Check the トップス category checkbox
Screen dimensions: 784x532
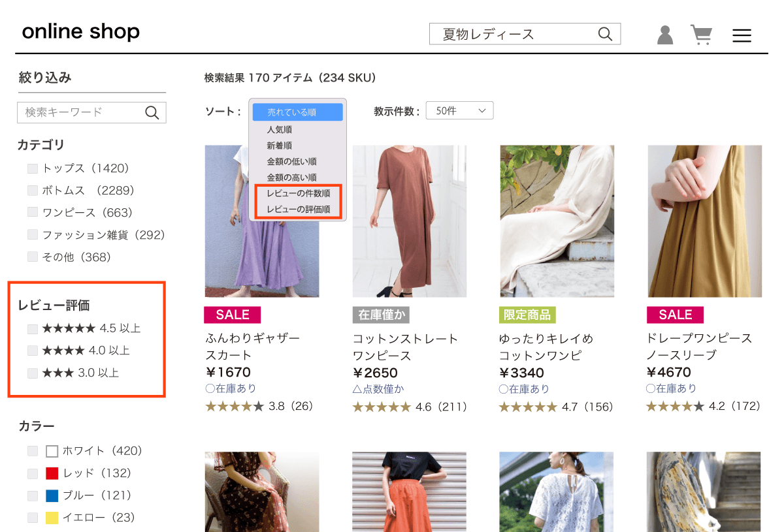coord(33,169)
